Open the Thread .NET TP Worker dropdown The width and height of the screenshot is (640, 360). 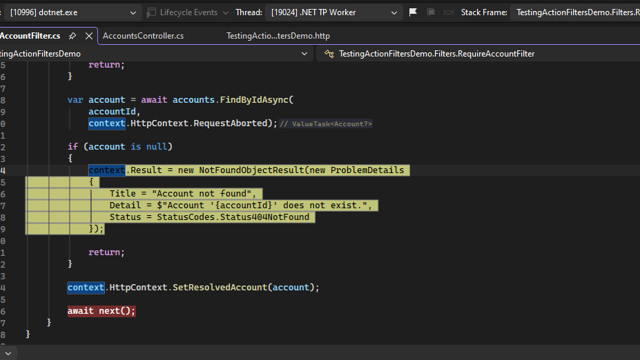(x=334, y=12)
